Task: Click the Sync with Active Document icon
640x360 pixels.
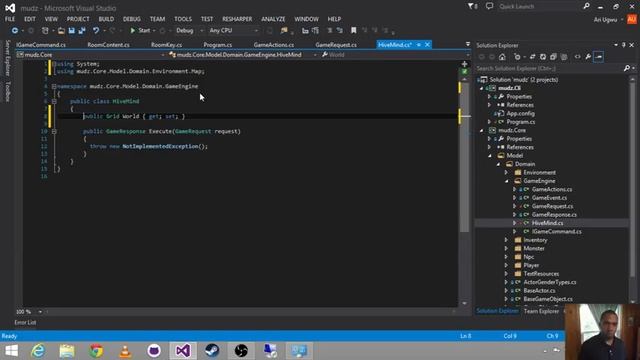Action: pos(532,57)
